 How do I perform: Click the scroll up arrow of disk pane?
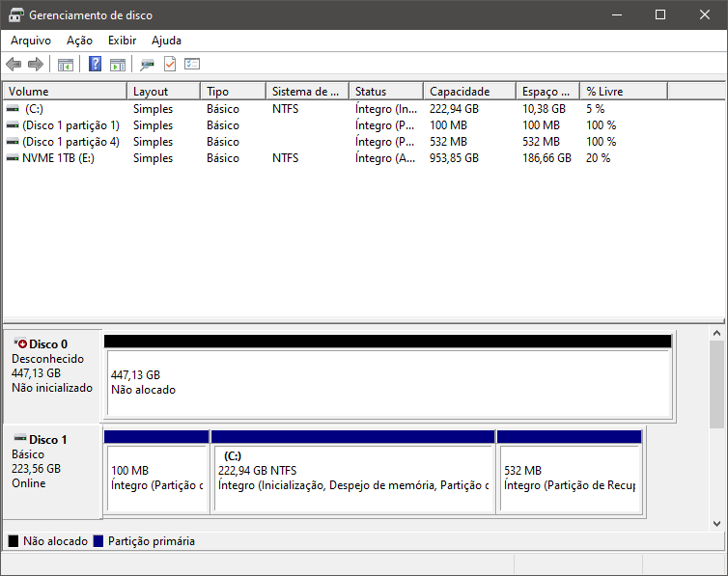coord(716,333)
